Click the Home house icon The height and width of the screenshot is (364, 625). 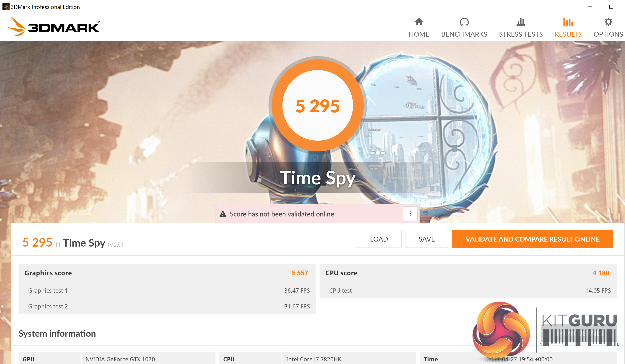[419, 22]
